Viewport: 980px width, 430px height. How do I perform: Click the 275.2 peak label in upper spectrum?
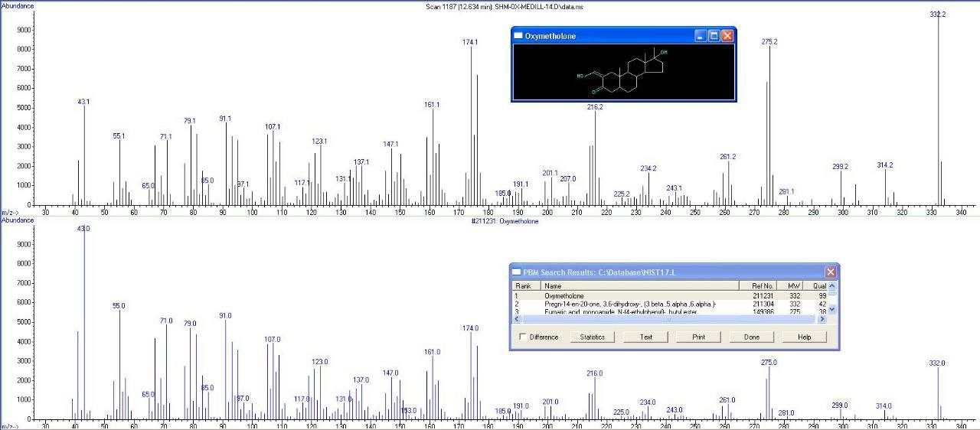point(769,42)
